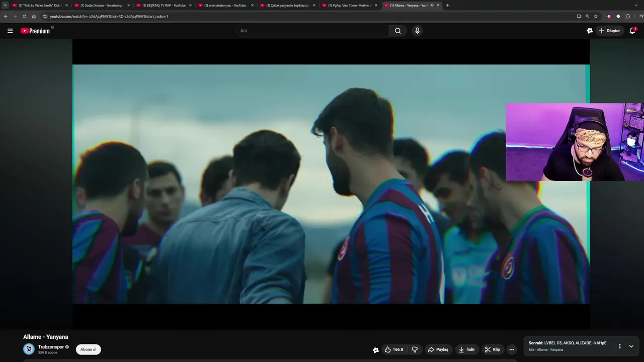Close the Allame - Yanyana tab
The height and width of the screenshot is (362, 644).
438,5
